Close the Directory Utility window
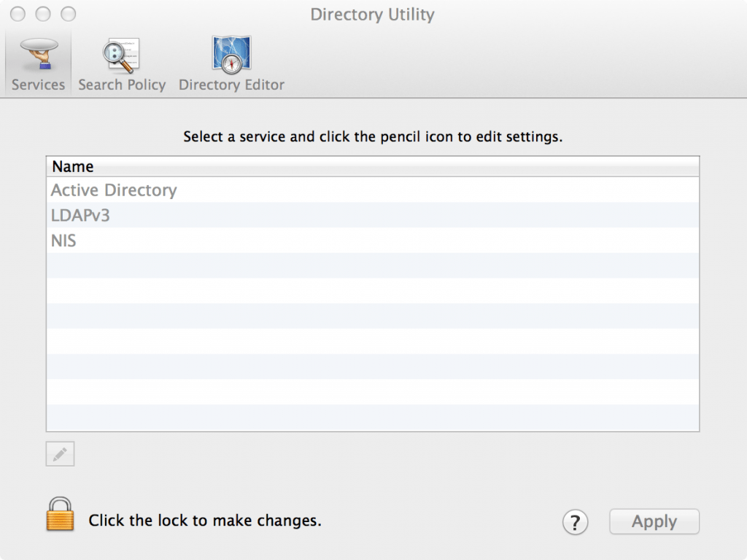The width and height of the screenshot is (747, 560). [x=18, y=14]
